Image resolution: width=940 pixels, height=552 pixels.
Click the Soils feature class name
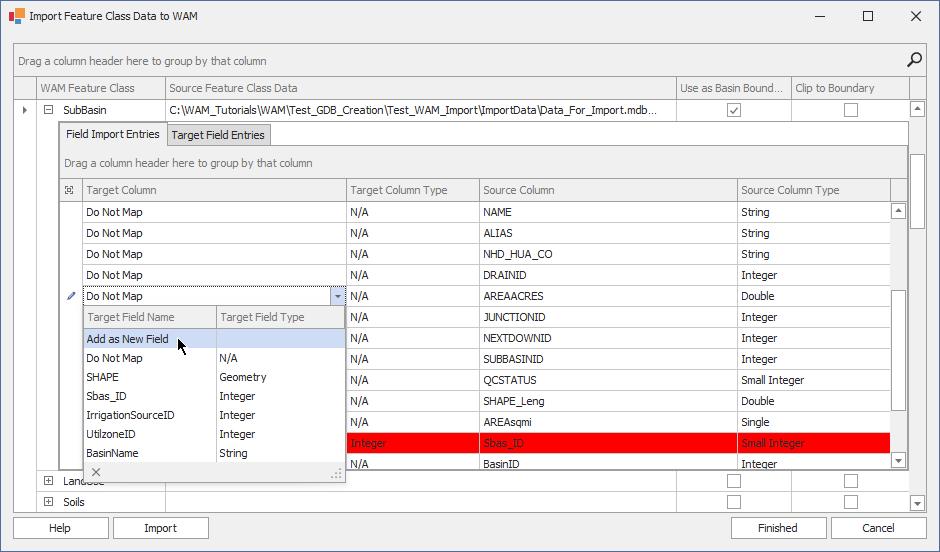point(74,502)
